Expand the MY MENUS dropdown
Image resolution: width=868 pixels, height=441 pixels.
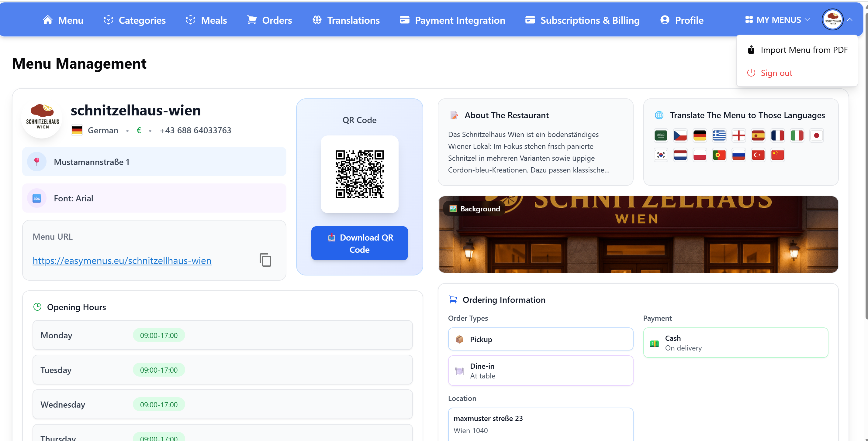click(x=777, y=20)
